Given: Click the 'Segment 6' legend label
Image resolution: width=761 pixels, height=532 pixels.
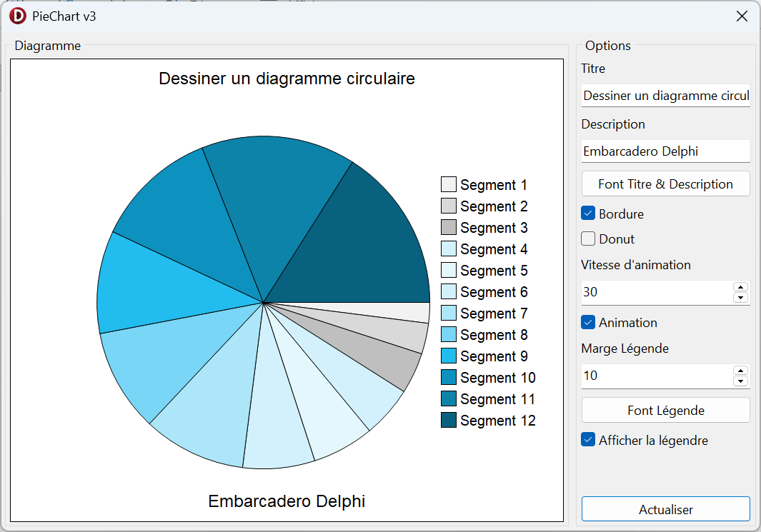Looking at the screenshot, I should pyautogui.click(x=494, y=292).
